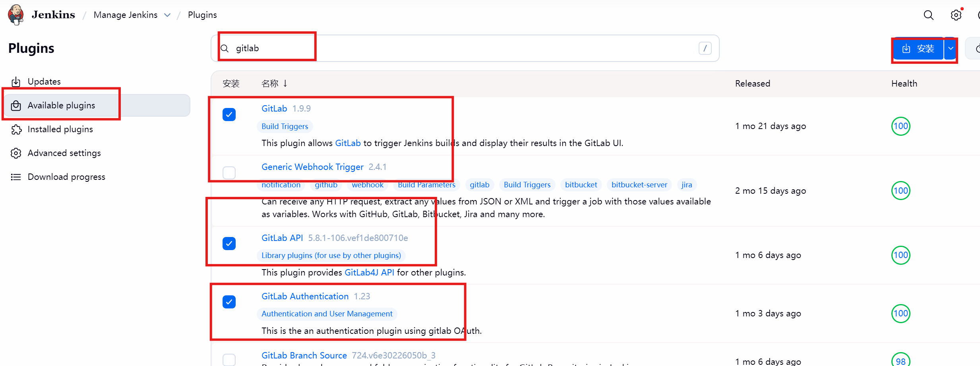Click '2 mo 15 days ago' release date

(x=770, y=191)
